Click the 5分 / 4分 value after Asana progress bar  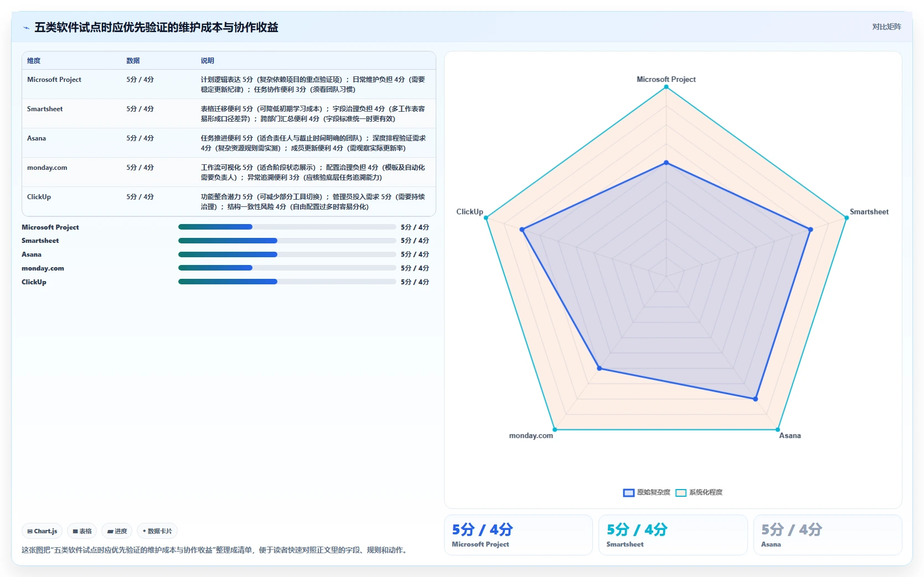coord(415,254)
